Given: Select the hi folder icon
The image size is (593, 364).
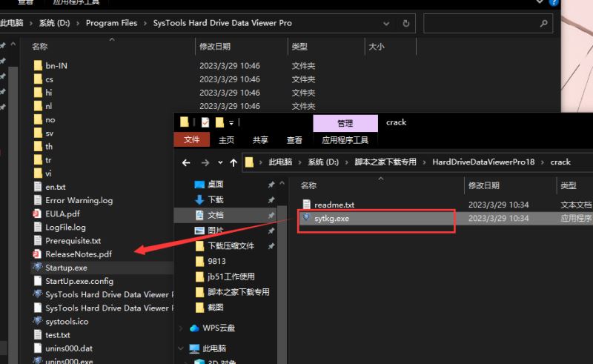Looking at the screenshot, I should click(x=38, y=93).
